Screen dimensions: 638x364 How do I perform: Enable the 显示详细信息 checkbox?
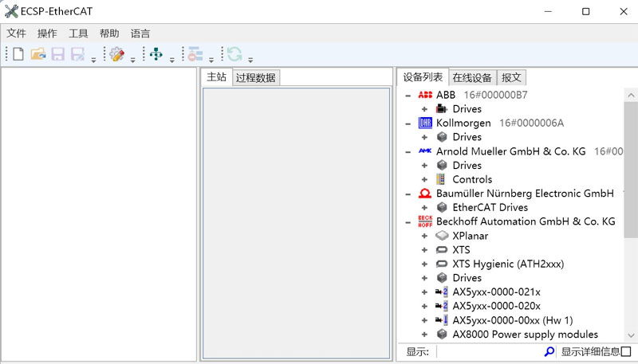pyautogui.click(x=626, y=352)
